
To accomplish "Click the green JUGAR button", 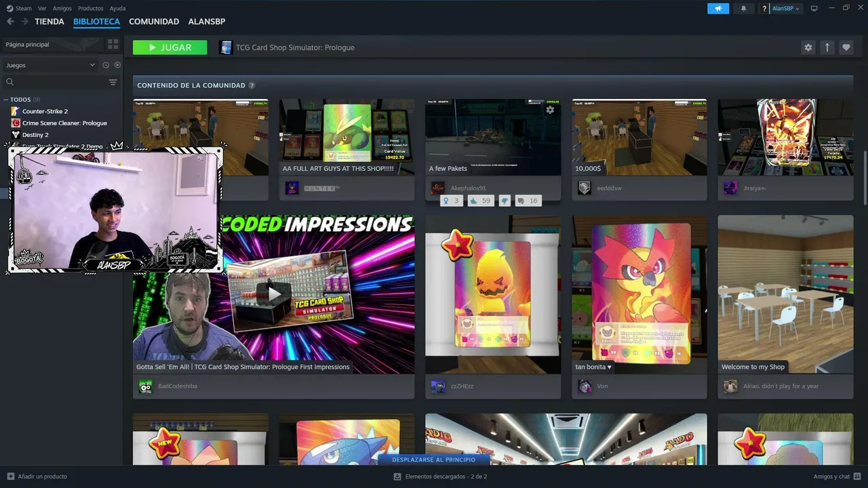I will 170,47.
